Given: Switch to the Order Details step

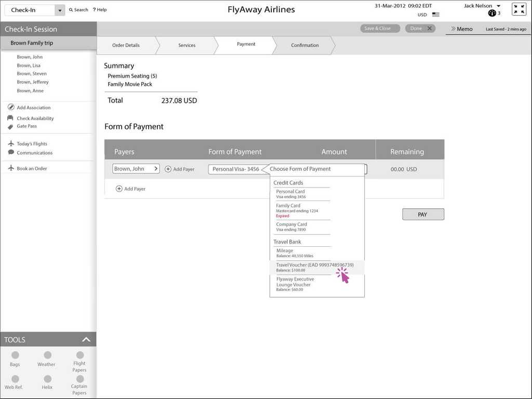Looking at the screenshot, I should tap(126, 45).
